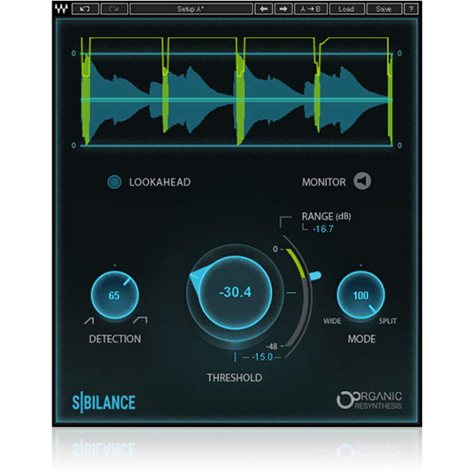Screen dimensions: 475x476
Task: Select the band-pass detection shape icon
Action: click(140, 320)
